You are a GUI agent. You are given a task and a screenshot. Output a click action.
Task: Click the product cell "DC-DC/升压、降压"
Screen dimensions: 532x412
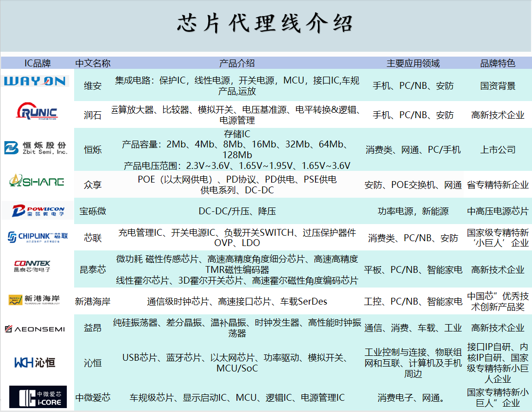click(237, 211)
